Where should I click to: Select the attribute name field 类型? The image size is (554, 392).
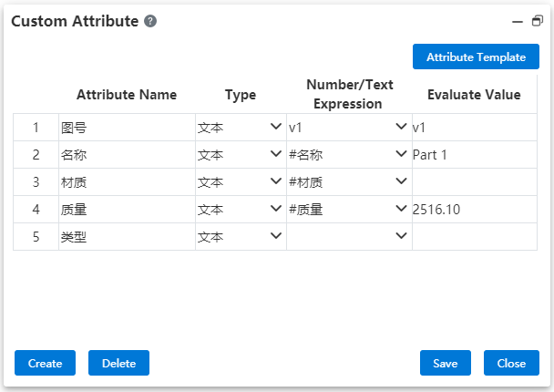(x=127, y=236)
